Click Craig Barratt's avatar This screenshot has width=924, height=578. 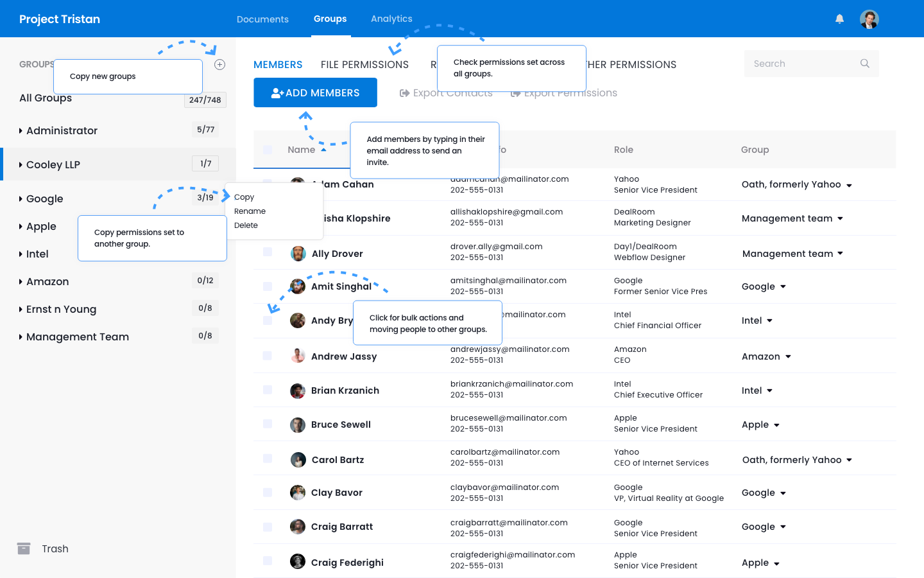pyautogui.click(x=298, y=527)
